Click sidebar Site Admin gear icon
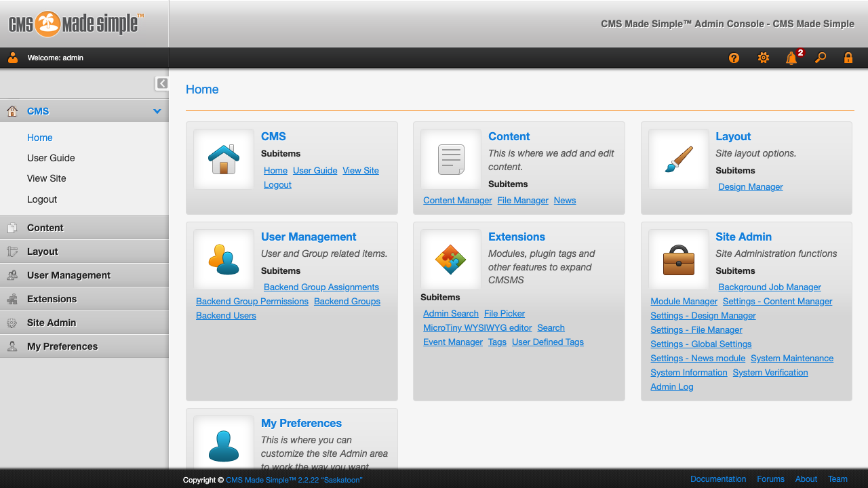The width and height of the screenshot is (868, 488). pos(12,323)
